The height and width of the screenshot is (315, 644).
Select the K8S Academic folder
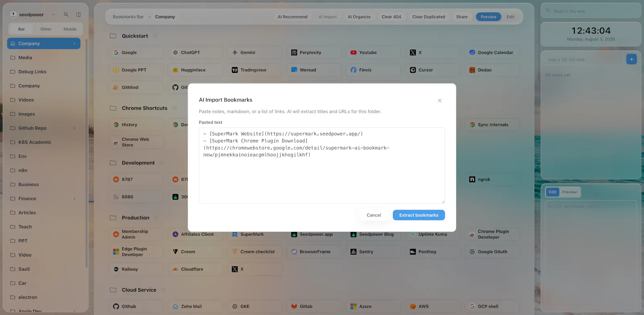point(43,142)
